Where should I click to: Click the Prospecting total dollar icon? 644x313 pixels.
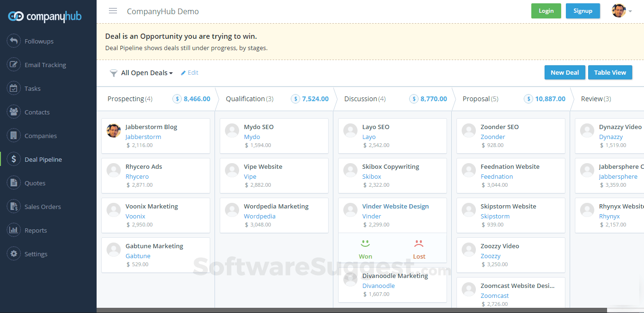click(x=177, y=99)
